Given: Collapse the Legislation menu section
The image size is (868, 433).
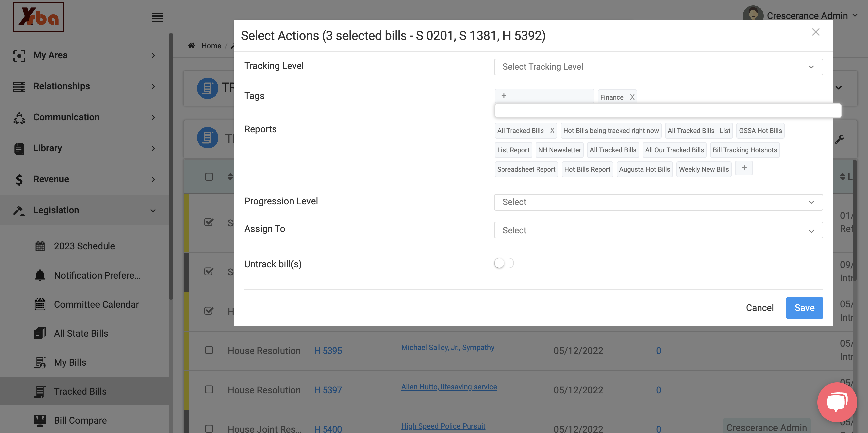Looking at the screenshot, I should [x=153, y=211].
